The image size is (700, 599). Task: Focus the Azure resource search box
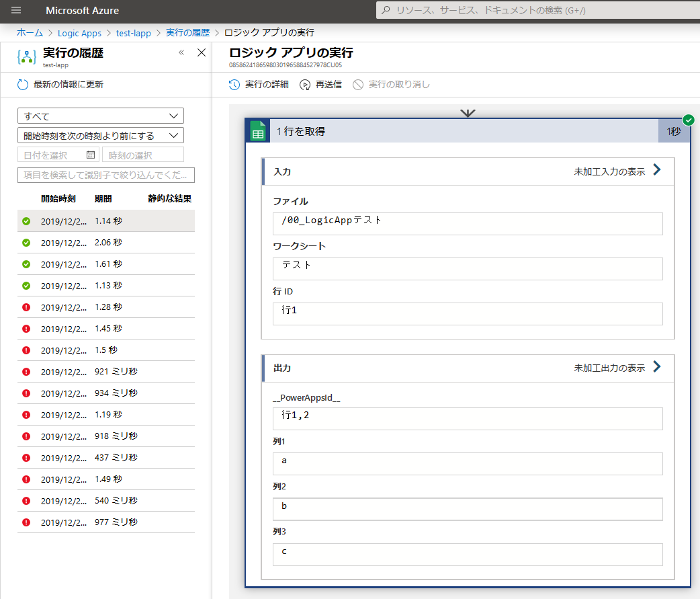538,10
